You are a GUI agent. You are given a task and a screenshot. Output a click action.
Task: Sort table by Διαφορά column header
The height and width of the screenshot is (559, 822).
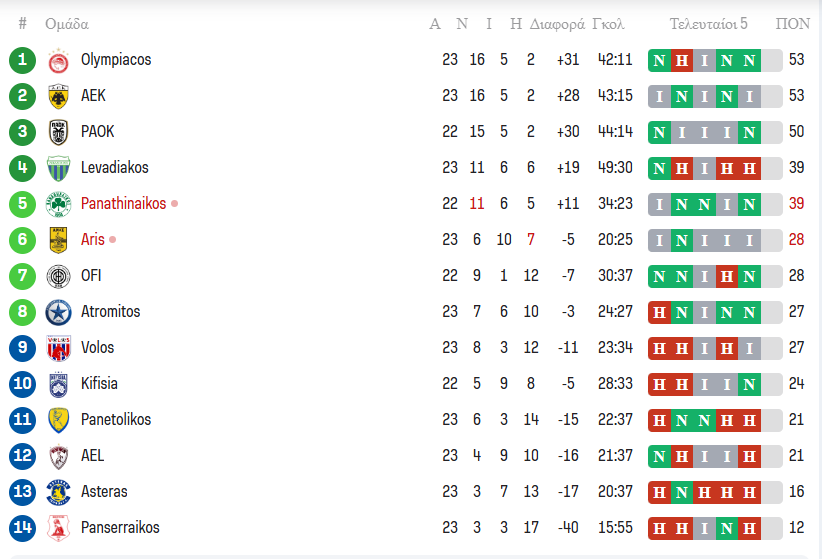(557, 24)
